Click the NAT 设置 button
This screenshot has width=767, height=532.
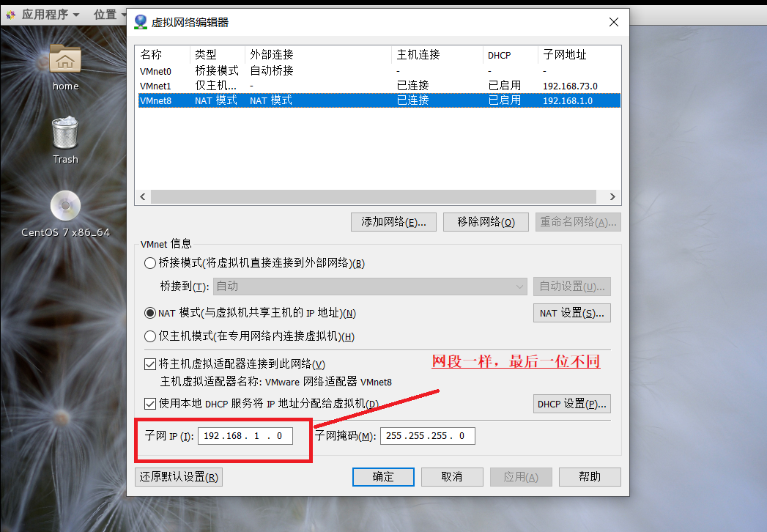pyautogui.click(x=572, y=313)
